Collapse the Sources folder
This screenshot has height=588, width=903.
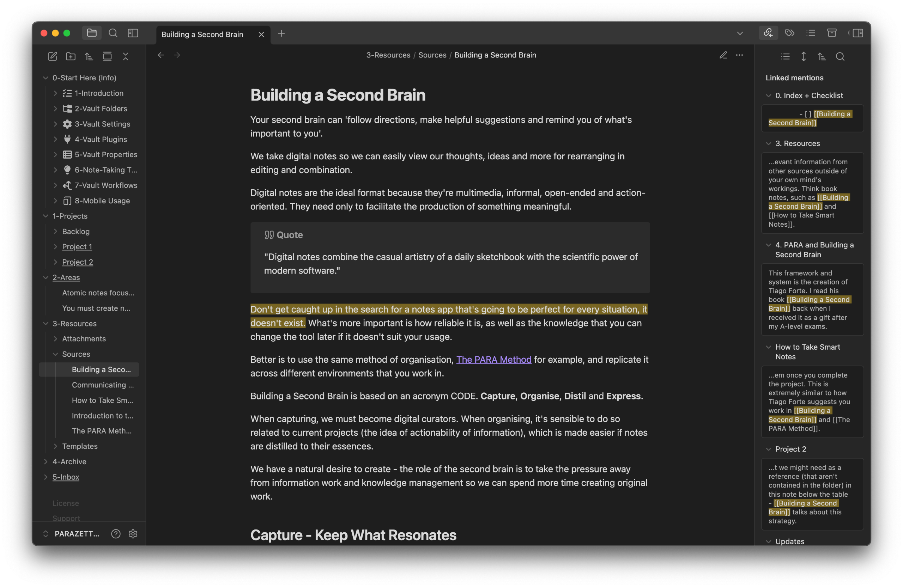[55, 354]
